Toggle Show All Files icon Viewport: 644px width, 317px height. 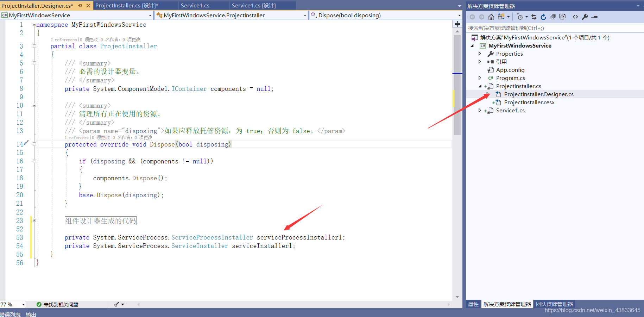[562, 17]
